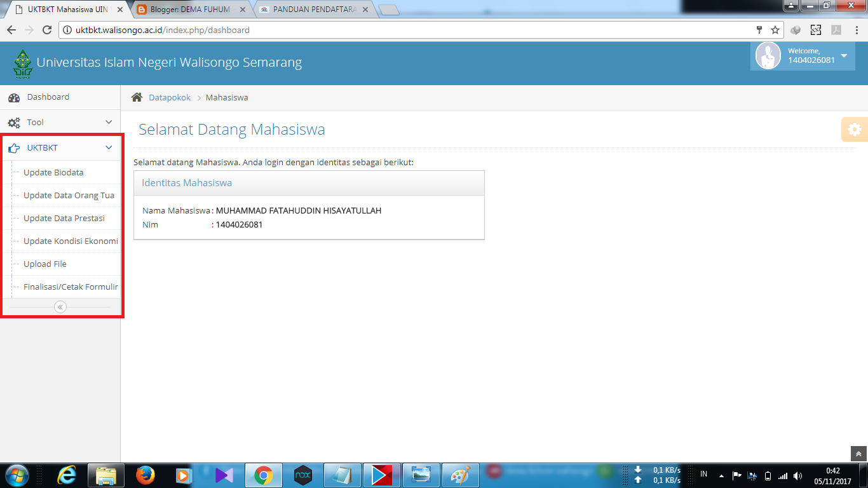Click the Chrome taskbar icon
The image size is (868, 488).
pyautogui.click(x=264, y=475)
